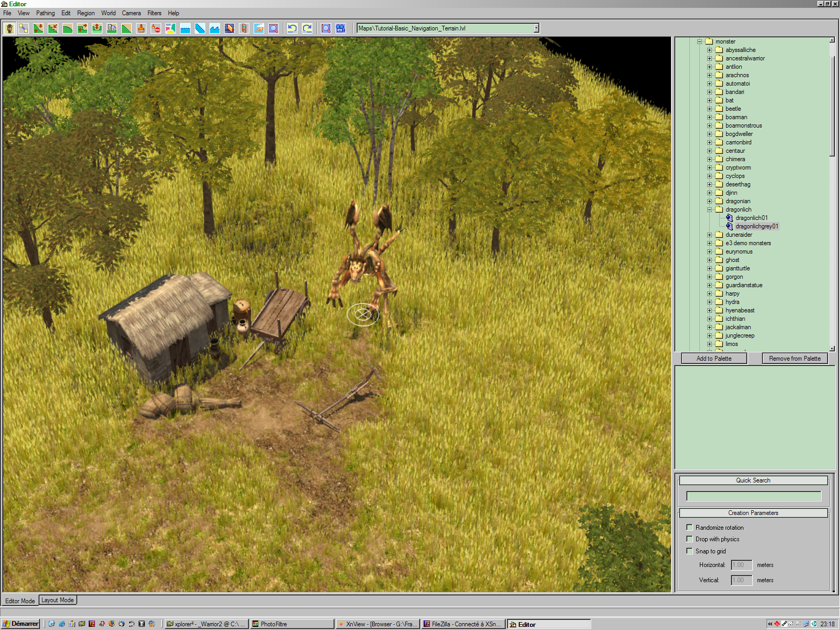840x630 pixels.
Task: Switch to Layout Mode tab
Action: tap(58, 600)
